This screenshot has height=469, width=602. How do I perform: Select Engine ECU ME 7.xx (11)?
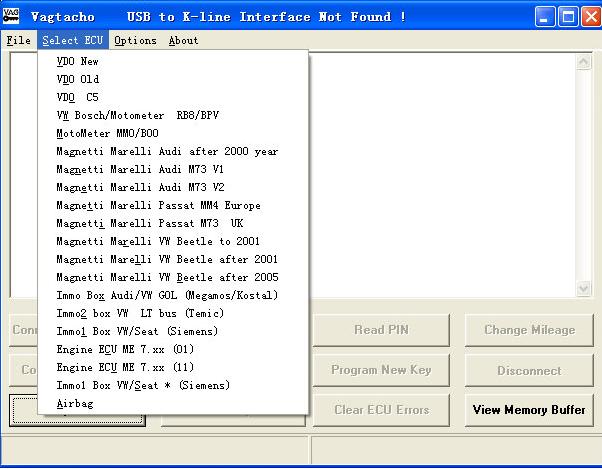173,368
